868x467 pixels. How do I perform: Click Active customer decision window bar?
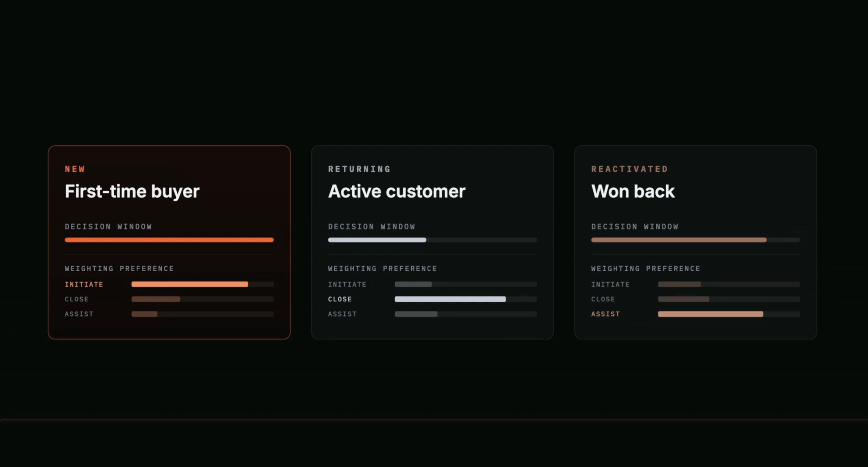point(432,240)
